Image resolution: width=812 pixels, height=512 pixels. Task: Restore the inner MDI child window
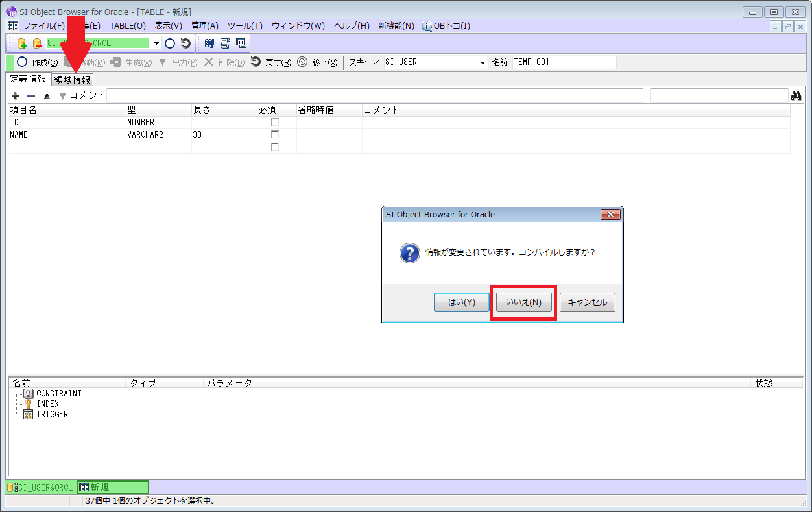point(788,27)
